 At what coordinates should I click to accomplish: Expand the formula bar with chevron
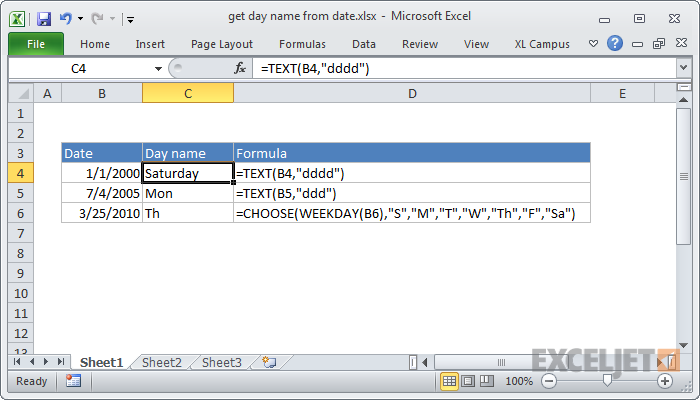[683, 68]
